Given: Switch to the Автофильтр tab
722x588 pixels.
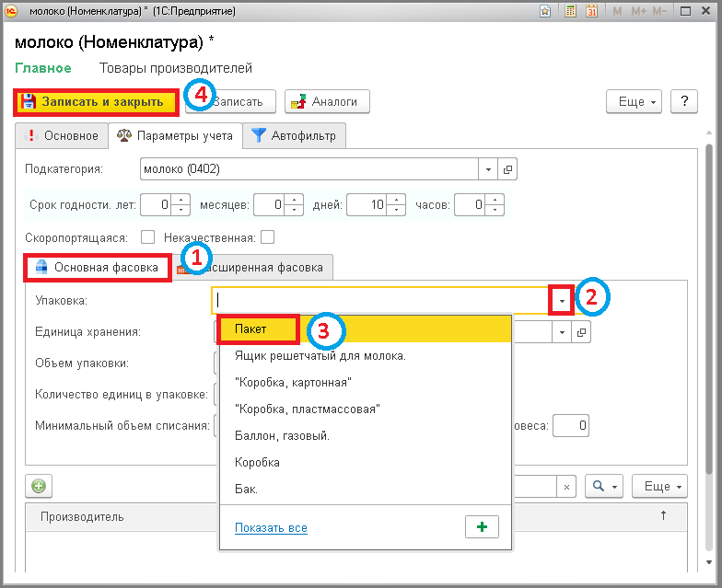Looking at the screenshot, I should (295, 136).
